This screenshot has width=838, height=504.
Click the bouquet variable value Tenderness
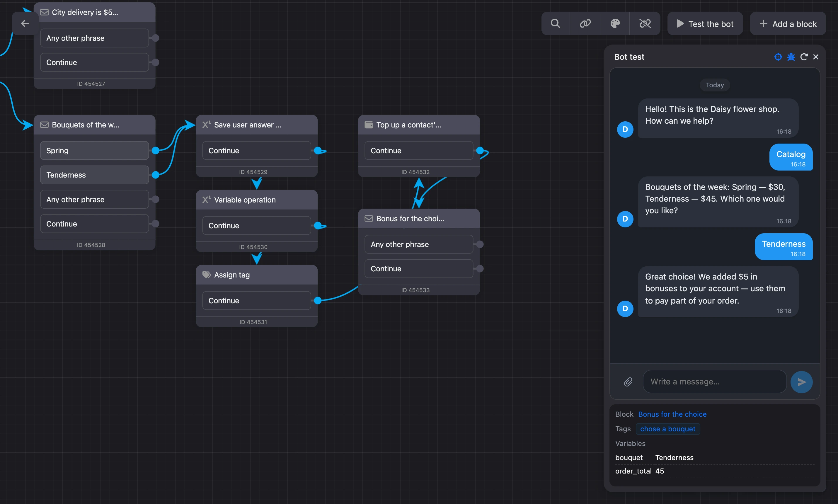(674, 457)
